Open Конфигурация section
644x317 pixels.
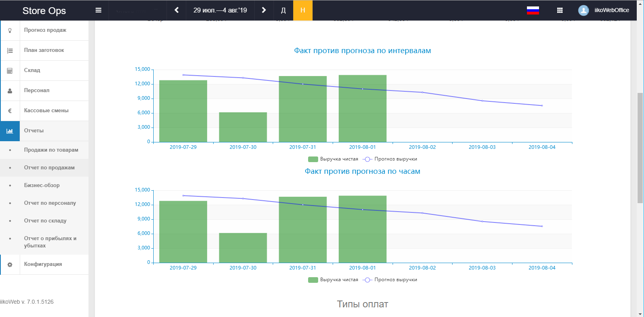point(43,264)
